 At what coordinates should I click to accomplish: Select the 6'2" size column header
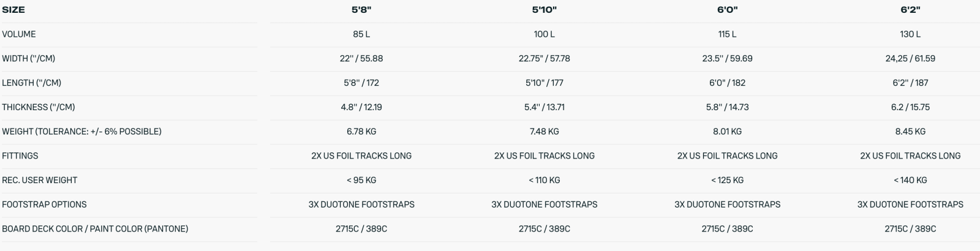910,10
